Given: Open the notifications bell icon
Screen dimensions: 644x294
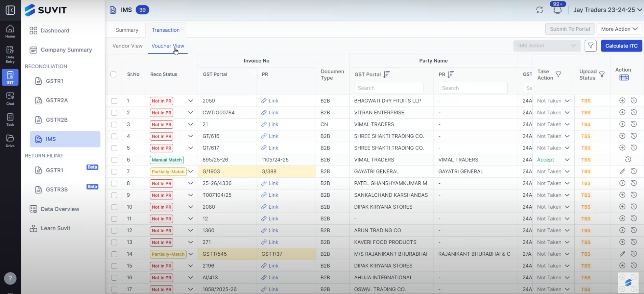Looking at the screenshot, I should click(x=558, y=10).
